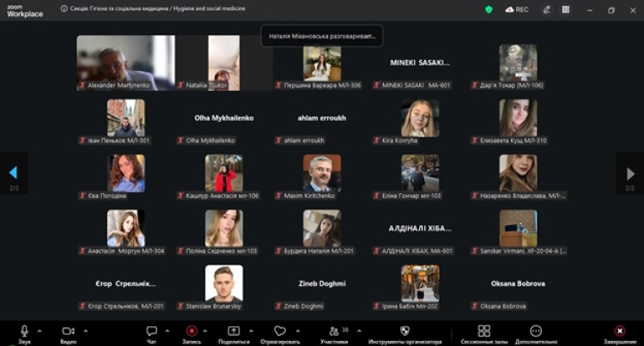644x346 pixels.
Task: Select Maxim Kiritchenko's video thumbnail
Action: tap(322, 173)
